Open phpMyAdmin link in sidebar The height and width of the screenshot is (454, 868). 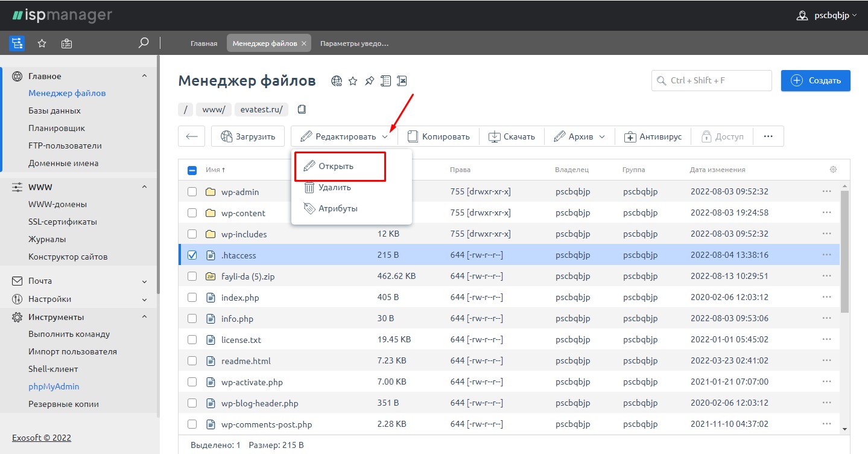54,386
